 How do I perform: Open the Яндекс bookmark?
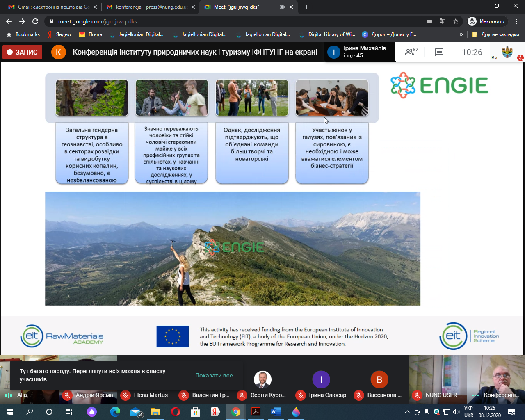[60, 34]
